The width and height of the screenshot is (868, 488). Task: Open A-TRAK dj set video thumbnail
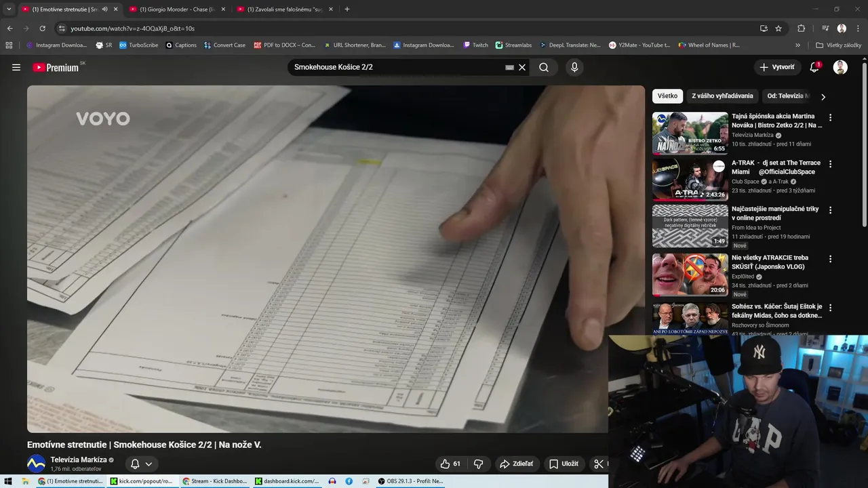(x=690, y=180)
